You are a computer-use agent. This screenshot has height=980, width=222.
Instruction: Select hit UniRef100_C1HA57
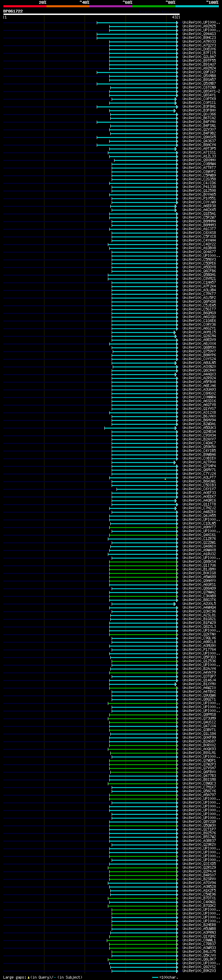pyautogui.click(x=199, y=282)
